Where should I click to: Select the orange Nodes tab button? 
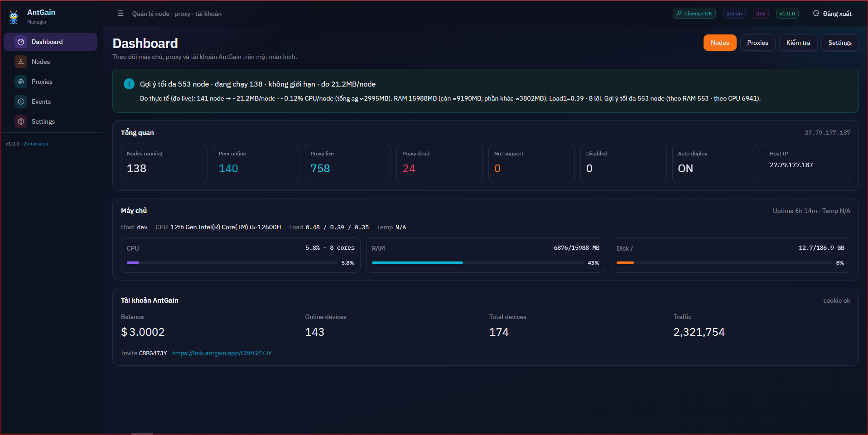(x=720, y=43)
